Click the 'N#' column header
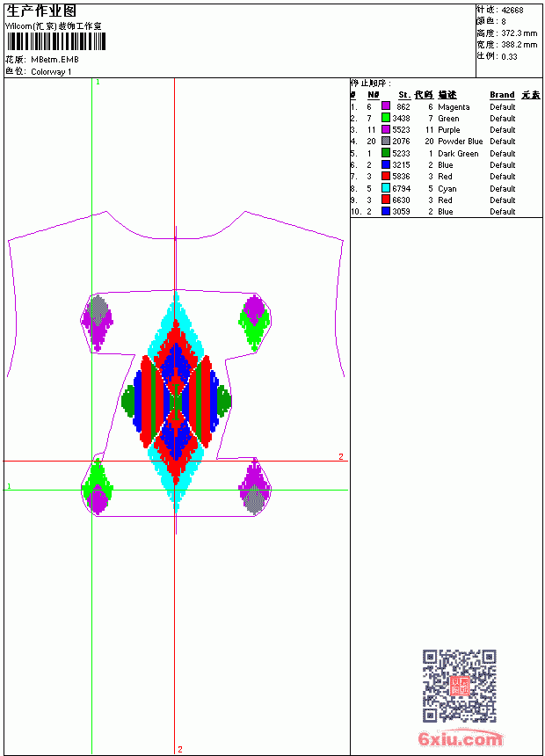This screenshot has height=756, width=545. (x=374, y=95)
